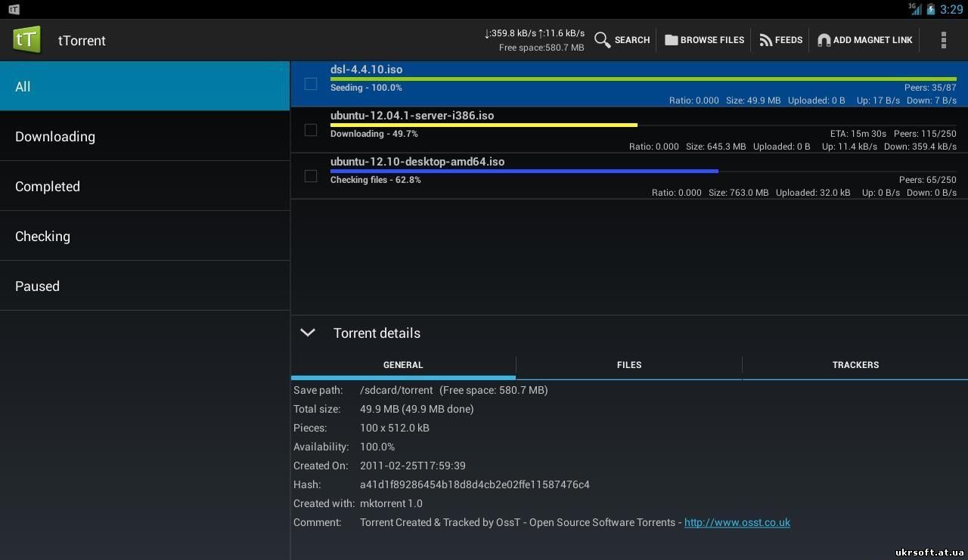Click the Add Magnet Link action
The image size is (968, 560).
(865, 40)
